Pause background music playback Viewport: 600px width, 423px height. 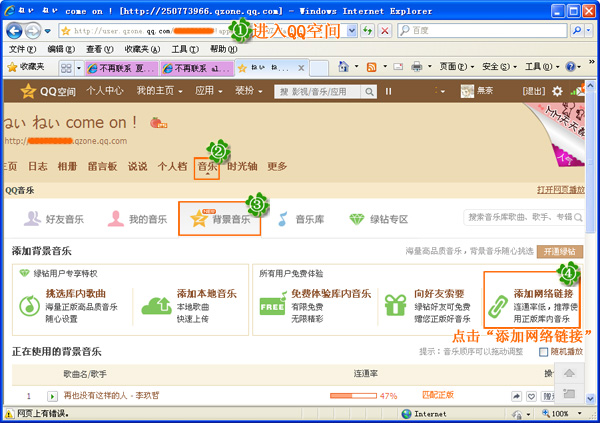[x=388, y=91]
